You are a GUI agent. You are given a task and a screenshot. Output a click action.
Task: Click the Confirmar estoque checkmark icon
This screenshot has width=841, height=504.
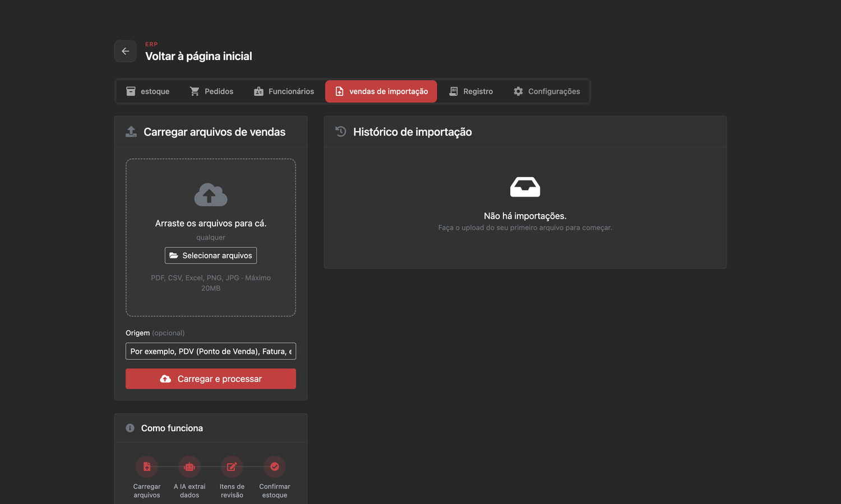click(x=275, y=466)
